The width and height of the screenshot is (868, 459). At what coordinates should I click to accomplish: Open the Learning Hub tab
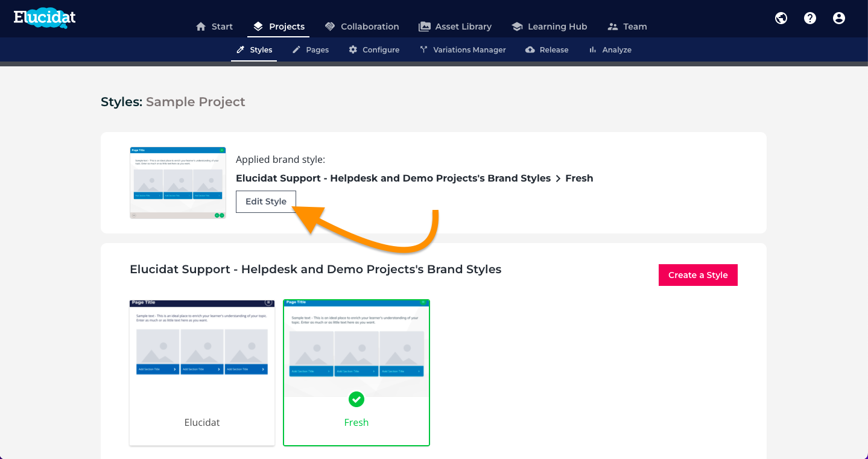[x=550, y=27]
